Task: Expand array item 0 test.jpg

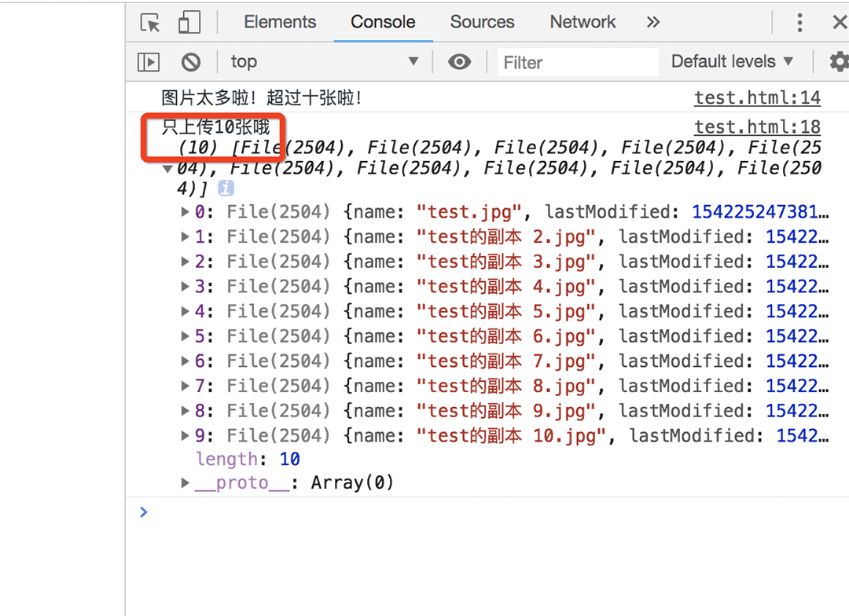Action: coord(185,211)
